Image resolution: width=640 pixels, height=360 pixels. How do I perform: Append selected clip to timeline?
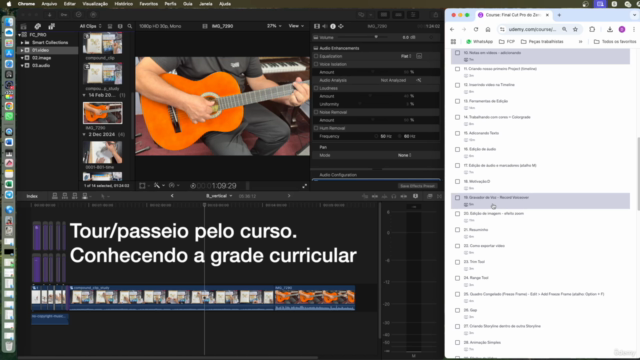tap(75, 196)
